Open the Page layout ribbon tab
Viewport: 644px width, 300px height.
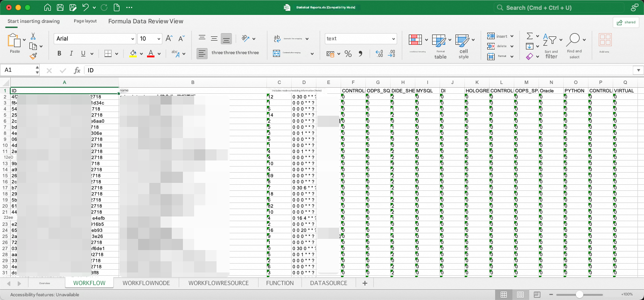[x=85, y=21]
